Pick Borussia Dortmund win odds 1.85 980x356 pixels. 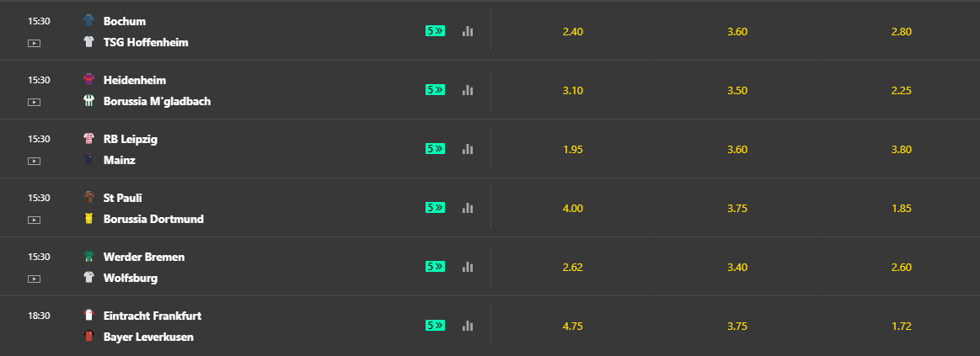[x=902, y=209]
